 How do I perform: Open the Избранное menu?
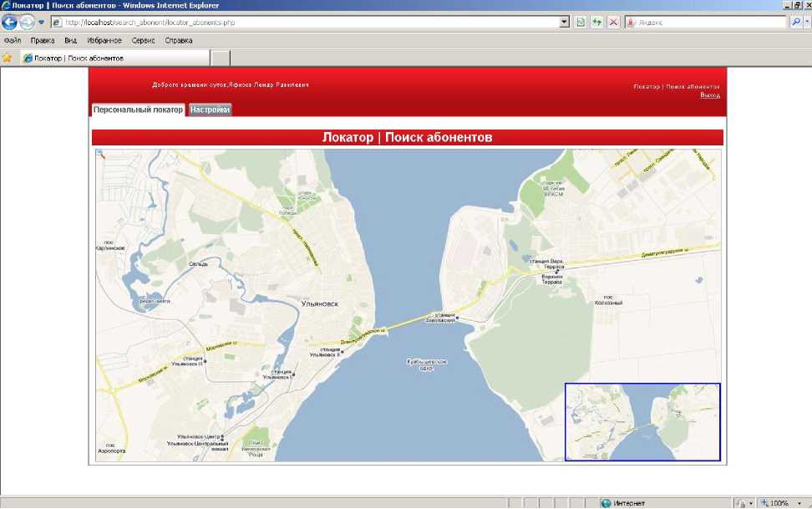click(104, 40)
